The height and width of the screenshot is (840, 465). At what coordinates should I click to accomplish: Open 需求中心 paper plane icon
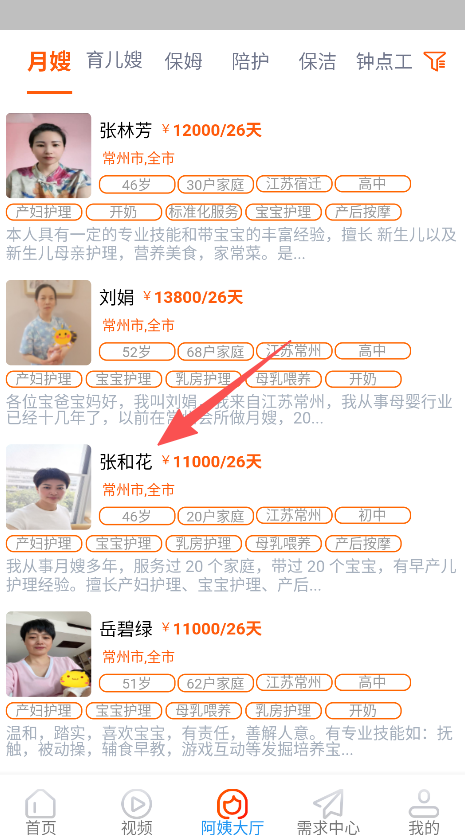tap(328, 804)
